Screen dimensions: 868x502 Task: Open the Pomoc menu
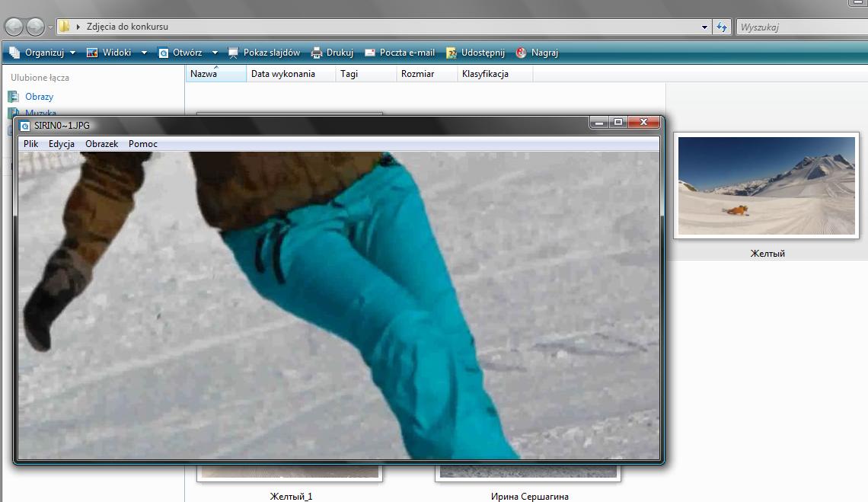coord(143,144)
